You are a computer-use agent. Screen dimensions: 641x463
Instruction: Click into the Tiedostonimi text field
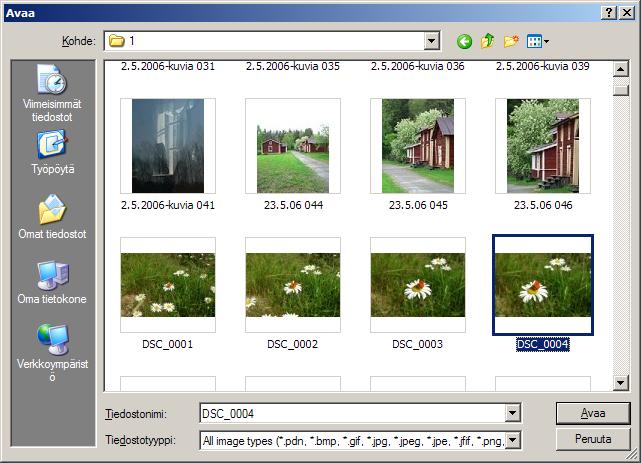(353, 413)
